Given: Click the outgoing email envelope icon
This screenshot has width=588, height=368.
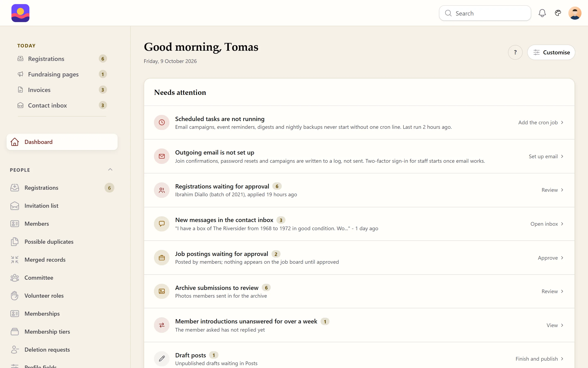Looking at the screenshot, I should 161,156.
